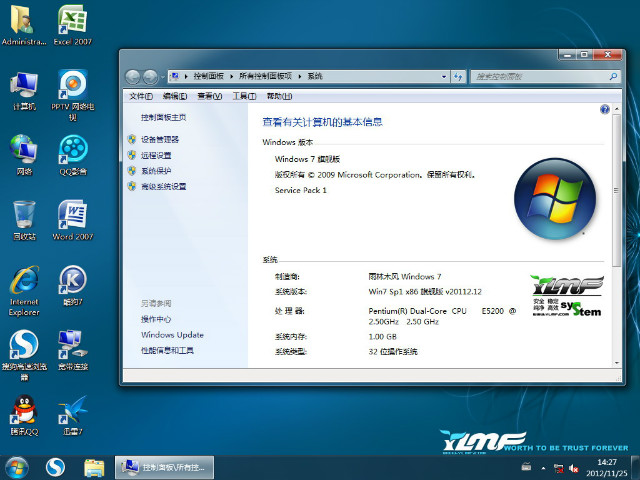Viewport: 640px width, 480px height.
Task: Expand recent pages dropdown beside navigation arrows
Action: [162, 76]
